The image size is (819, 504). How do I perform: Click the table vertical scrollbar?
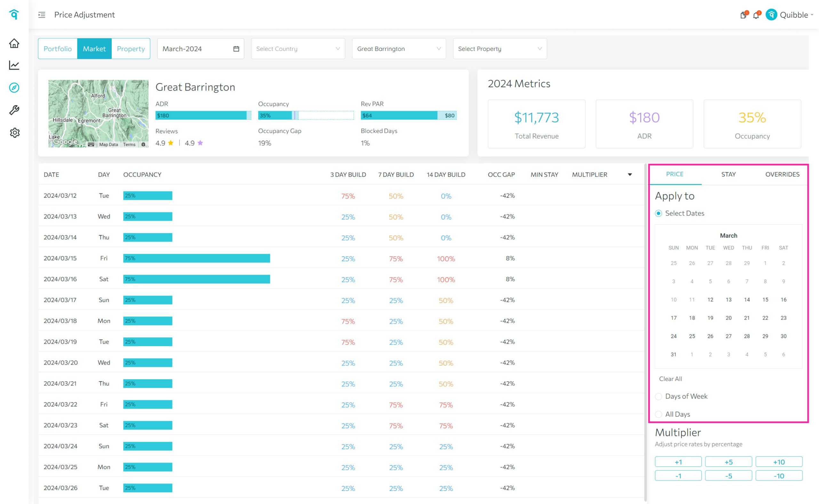645,332
